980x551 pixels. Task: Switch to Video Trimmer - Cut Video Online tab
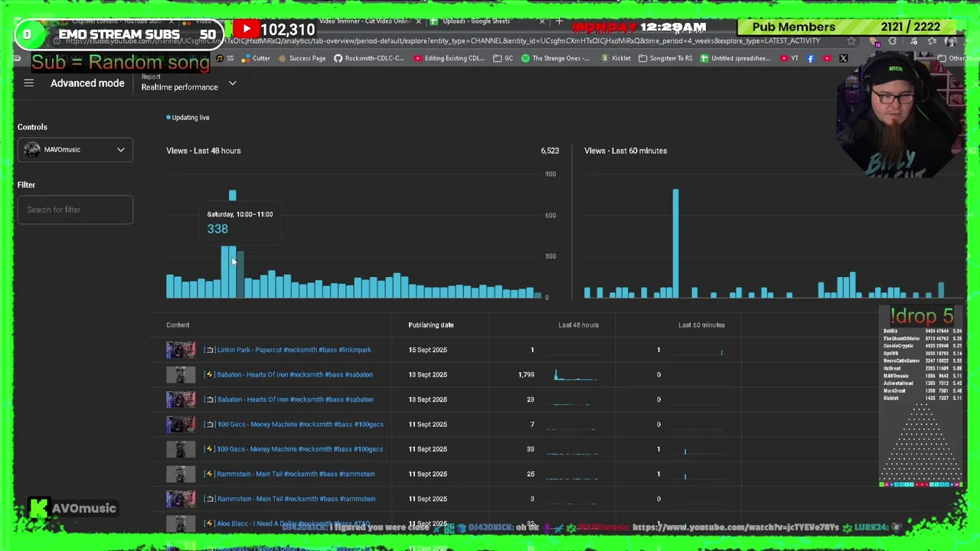[x=364, y=21]
